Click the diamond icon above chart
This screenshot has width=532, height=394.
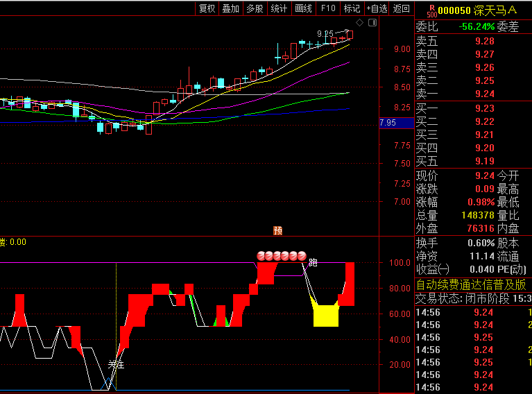coord(360,23)
